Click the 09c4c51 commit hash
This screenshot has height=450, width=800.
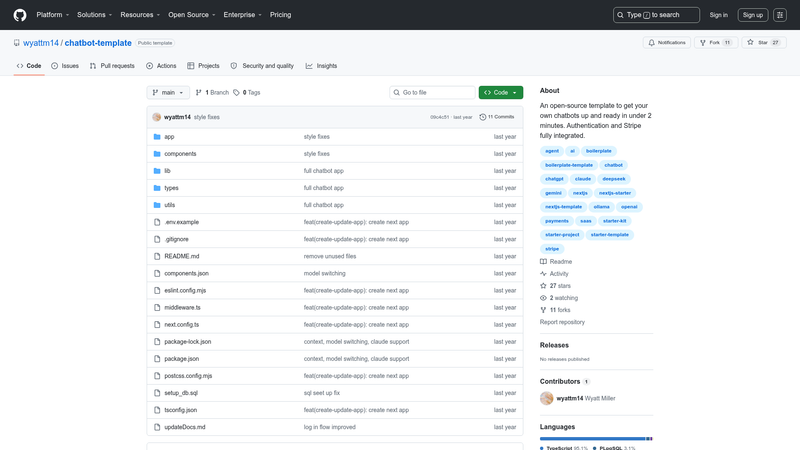coord(439,117)
